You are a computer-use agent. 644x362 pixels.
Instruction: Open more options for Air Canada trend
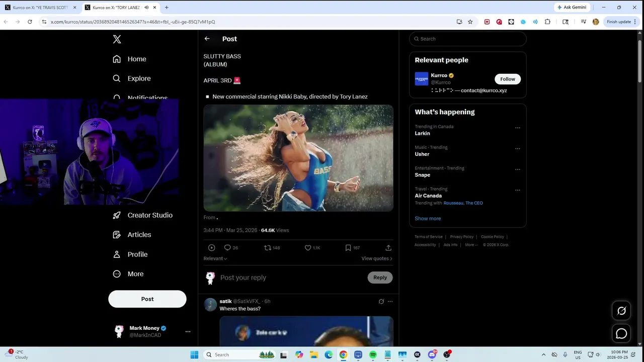pos(518,191)
